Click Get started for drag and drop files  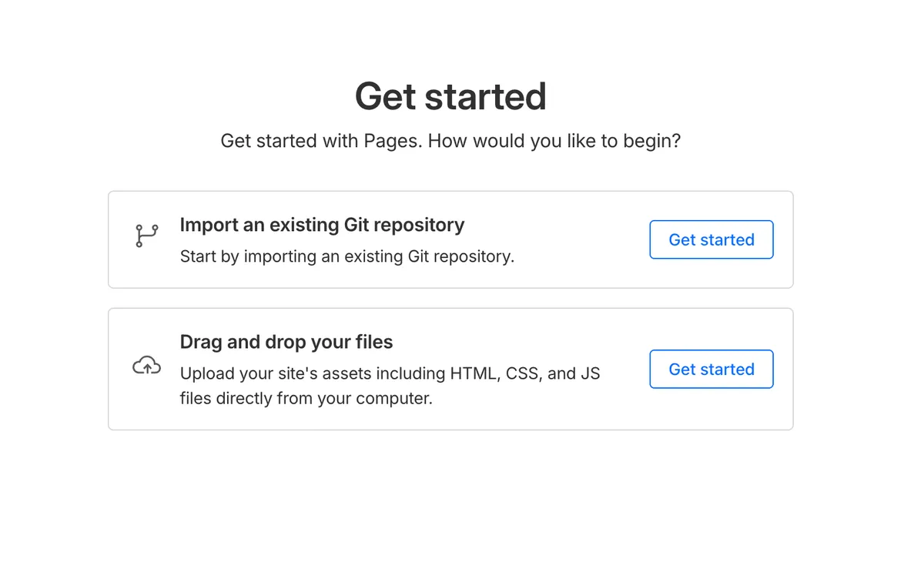(711, 369)
